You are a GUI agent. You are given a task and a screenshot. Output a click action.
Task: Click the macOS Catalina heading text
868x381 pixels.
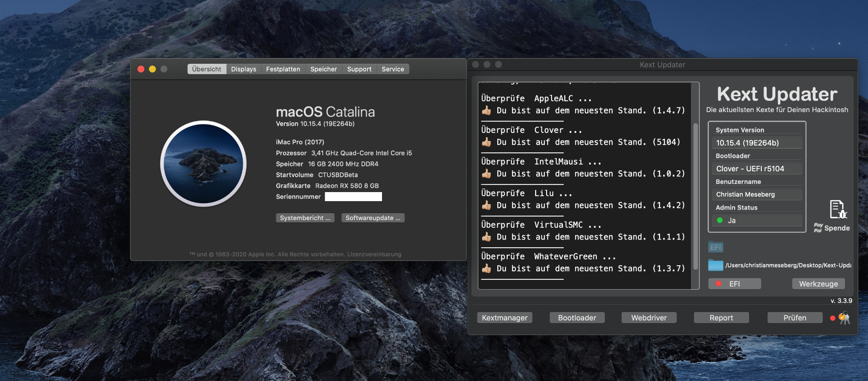[325, 112]
